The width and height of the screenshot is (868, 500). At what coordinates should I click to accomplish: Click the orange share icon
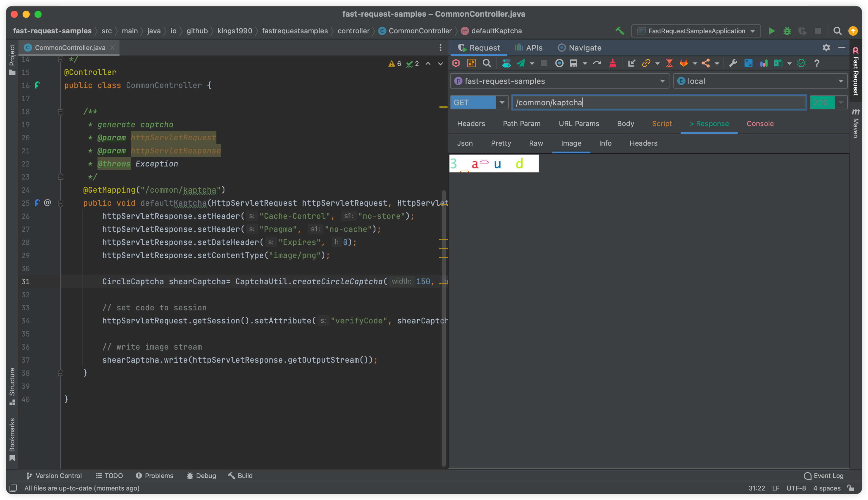click(x=706, y=63)
